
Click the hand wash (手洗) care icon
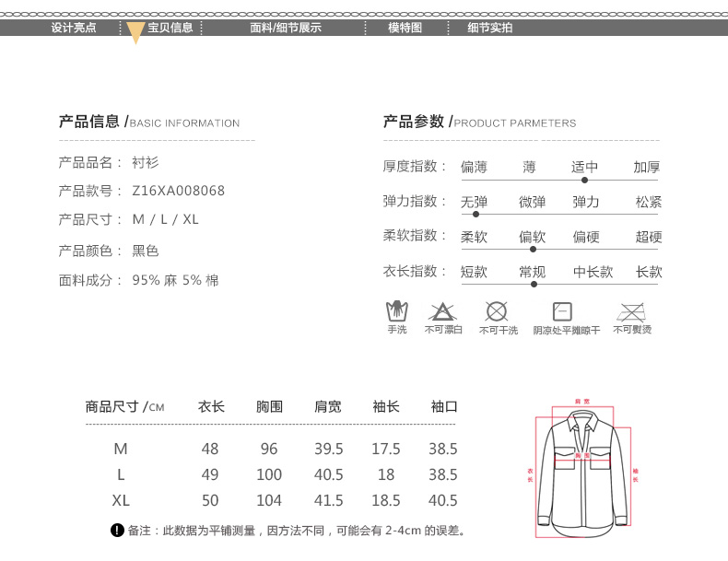click(396, 311)
